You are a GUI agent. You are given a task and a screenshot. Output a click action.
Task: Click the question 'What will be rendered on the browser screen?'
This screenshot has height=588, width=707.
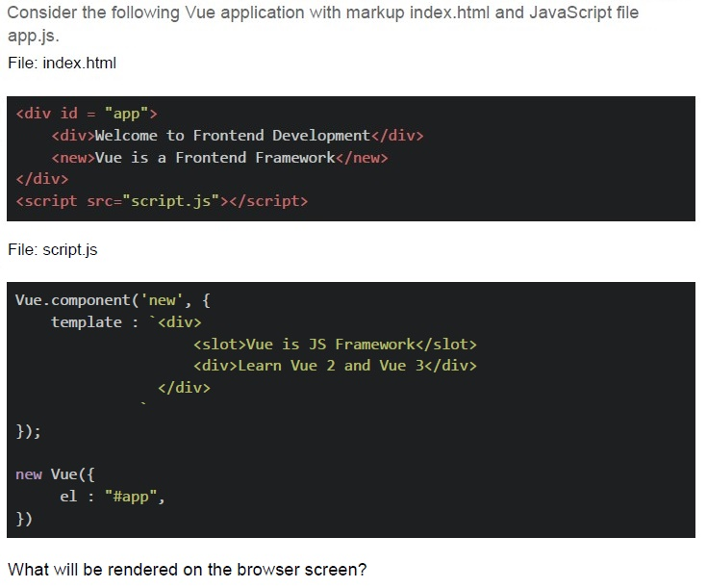(188, 570)
